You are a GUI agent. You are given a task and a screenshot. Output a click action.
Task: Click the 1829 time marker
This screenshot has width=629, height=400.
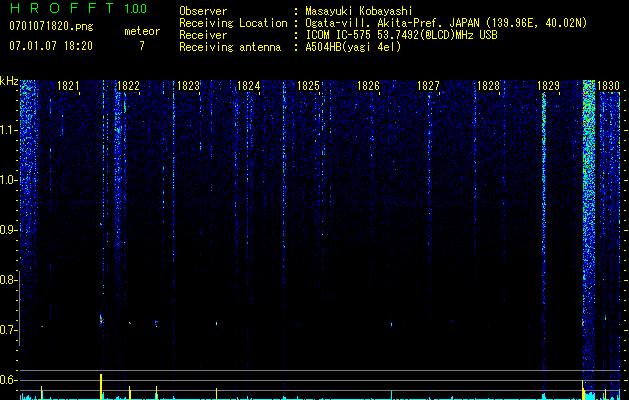tap(548, 86)
